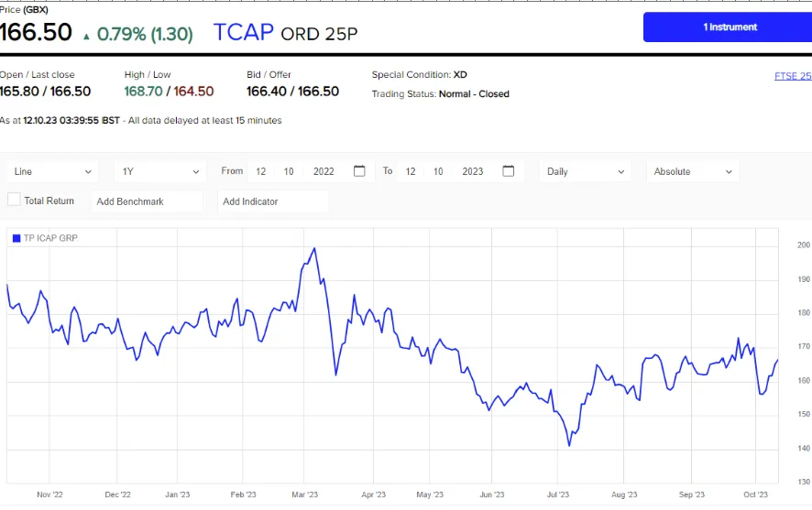This screenshot has height=510, width=812.
Task: Open the 1Y period dropdown
Action: 160,171
